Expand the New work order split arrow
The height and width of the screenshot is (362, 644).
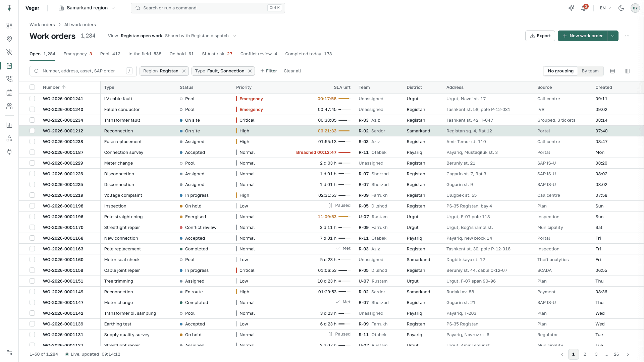[613, 36]
